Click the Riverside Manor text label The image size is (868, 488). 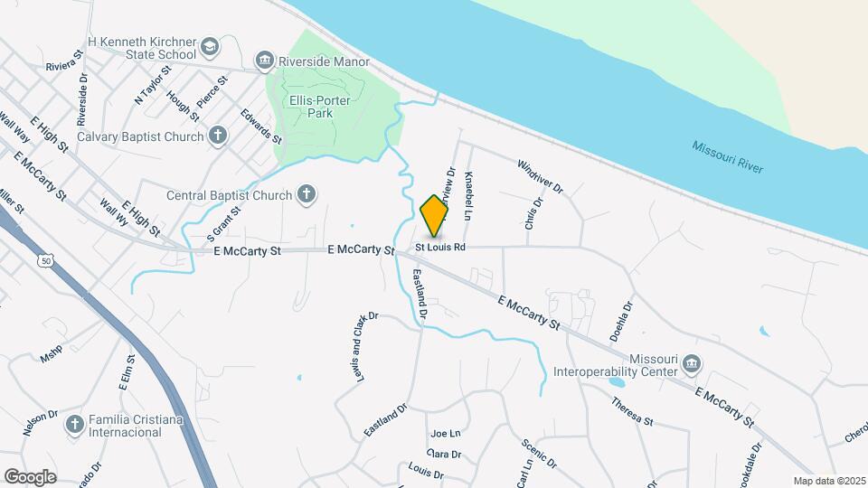click(324, 61)
